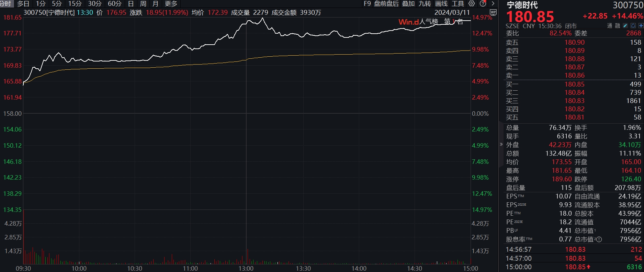Click the 换手 turnover value 1.96%
The height and width of the screenshot is (272, 644).
(x=632, y=127)
